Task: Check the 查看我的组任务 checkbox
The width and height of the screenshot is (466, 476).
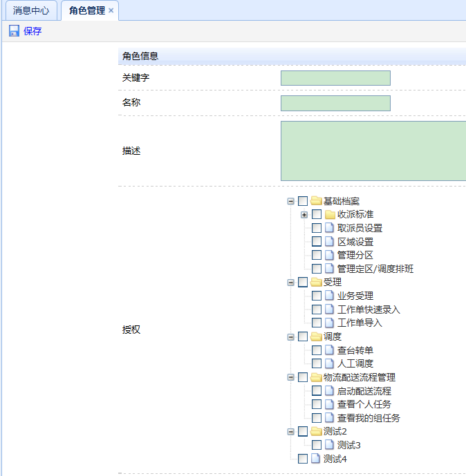Action: pyautogui.click(x=317, y=418)
